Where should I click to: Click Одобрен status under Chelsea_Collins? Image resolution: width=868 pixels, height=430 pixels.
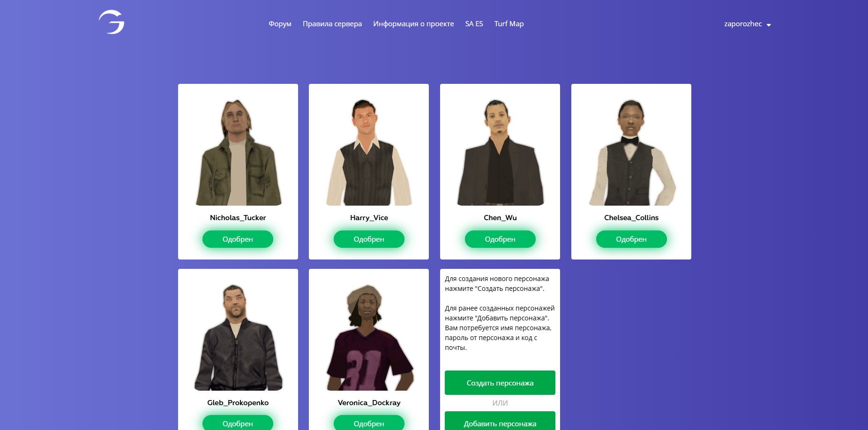(x=631, y=239)
